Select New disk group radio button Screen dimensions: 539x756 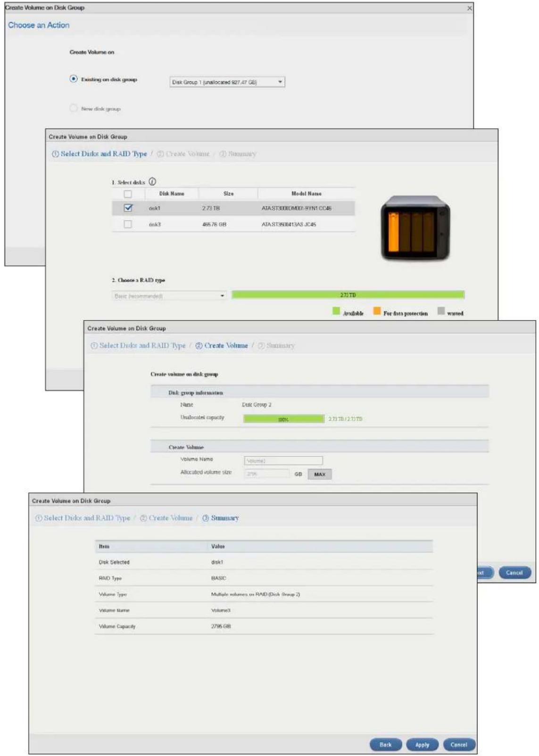(74, 108)
